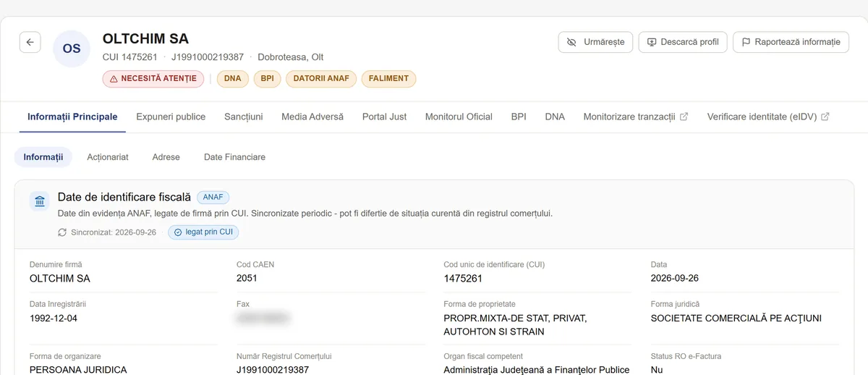Viewport: 868px width, 375px height.
Task: Open the Date Financiare sub-tab
Action: tap(234, 157)
